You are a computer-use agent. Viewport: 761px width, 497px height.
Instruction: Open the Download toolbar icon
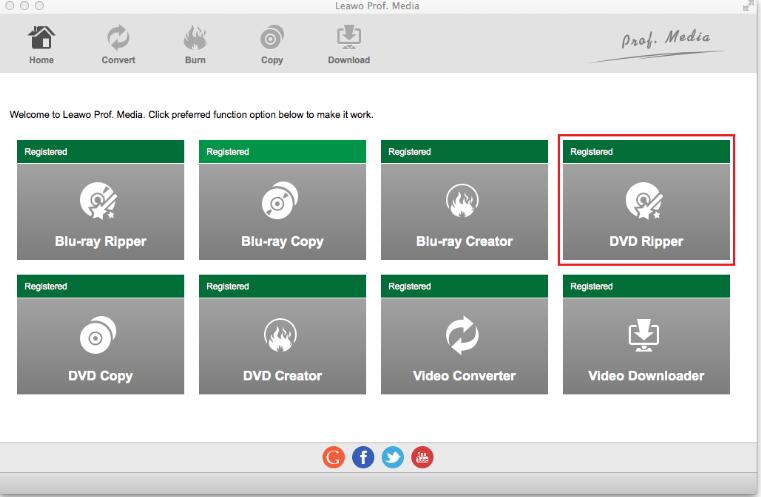click(x=348, y=38)
